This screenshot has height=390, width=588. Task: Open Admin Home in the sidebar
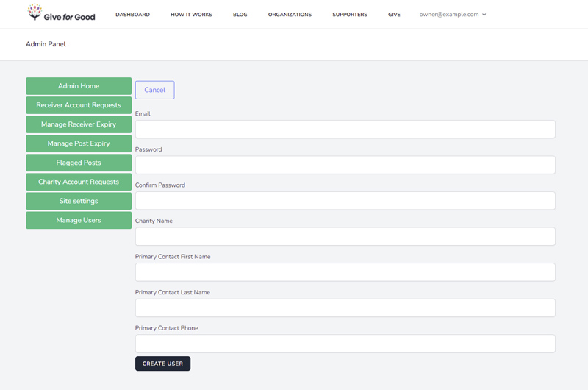(79, 86)
